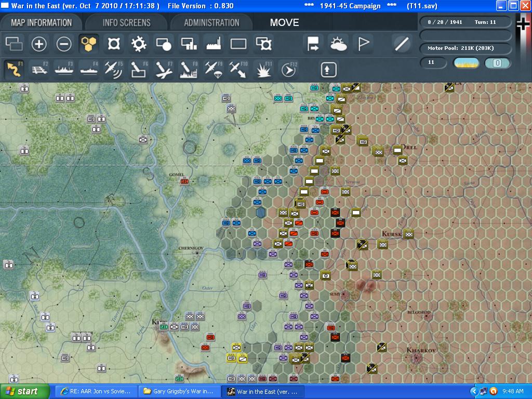Expand system tray hidden icons arrow

474,391
